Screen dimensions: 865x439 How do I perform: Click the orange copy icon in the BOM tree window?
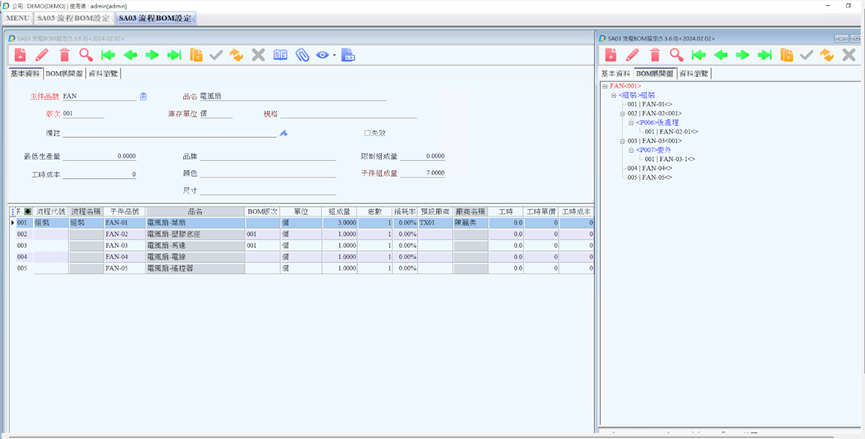[787, 55]
